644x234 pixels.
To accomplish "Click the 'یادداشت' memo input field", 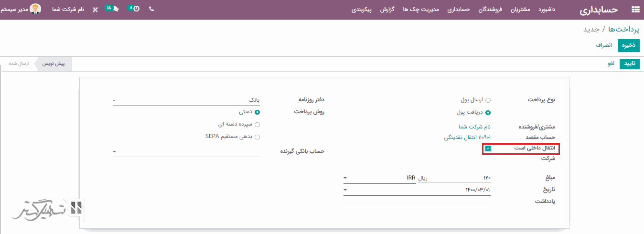I will (417, 202).
